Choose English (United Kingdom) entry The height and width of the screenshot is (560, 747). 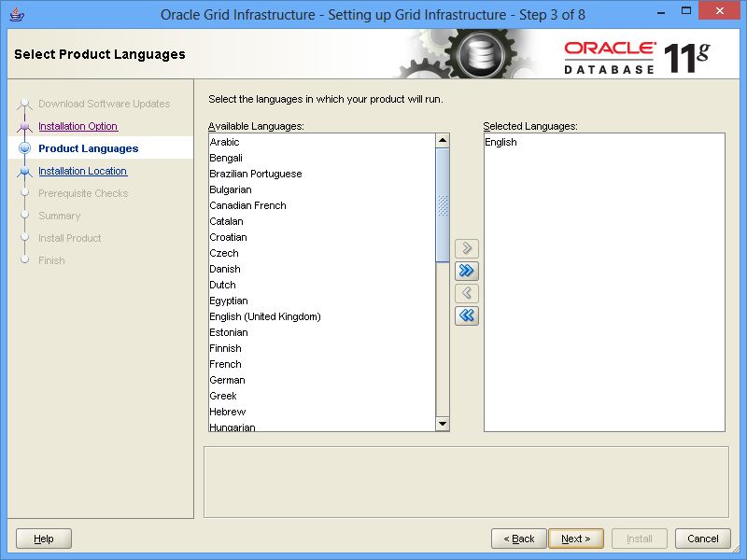[x=322, y=316]
